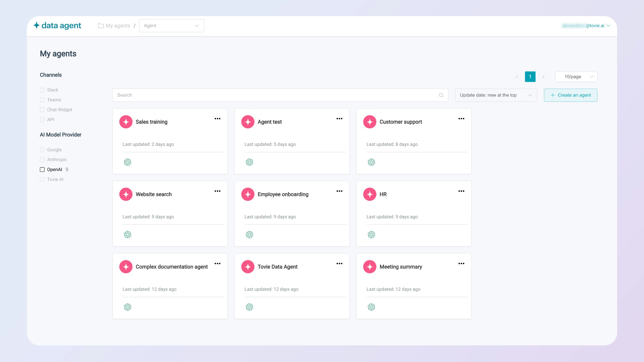Select page 1 in pagination

tap(530, 77)
